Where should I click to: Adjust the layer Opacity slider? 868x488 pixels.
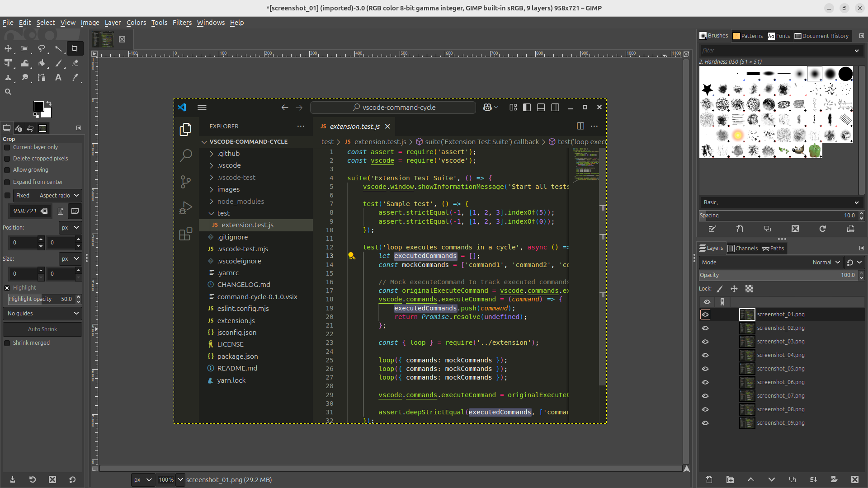click(778, 275)
